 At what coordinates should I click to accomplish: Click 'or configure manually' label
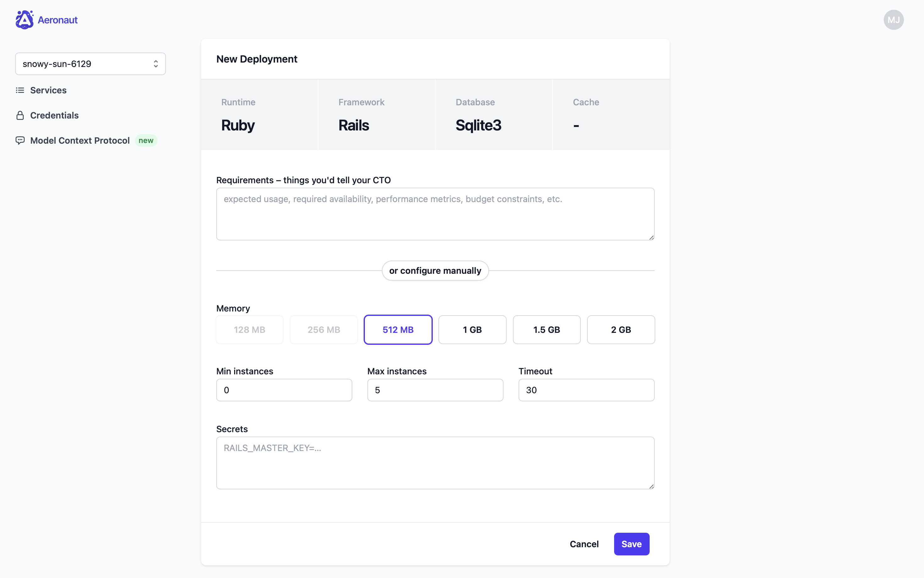point(435,271)
